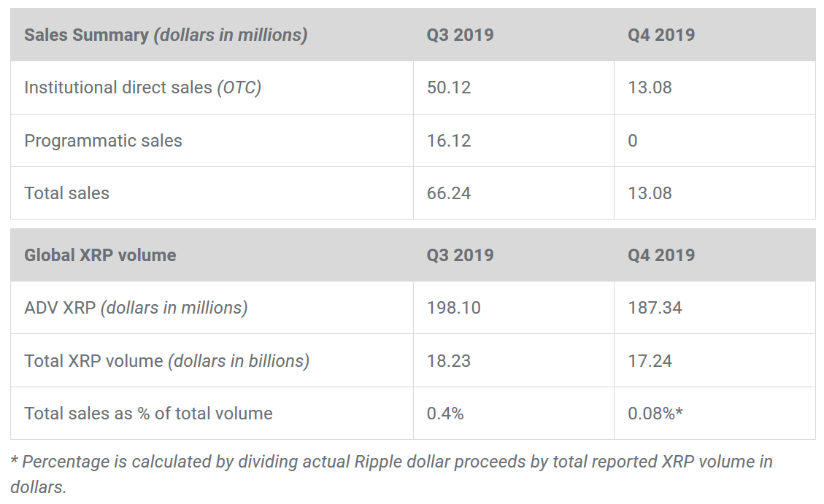The image size is (824, 504).
Task: Select the 16.12 programmatic sales value
Action: click(449, 141)
